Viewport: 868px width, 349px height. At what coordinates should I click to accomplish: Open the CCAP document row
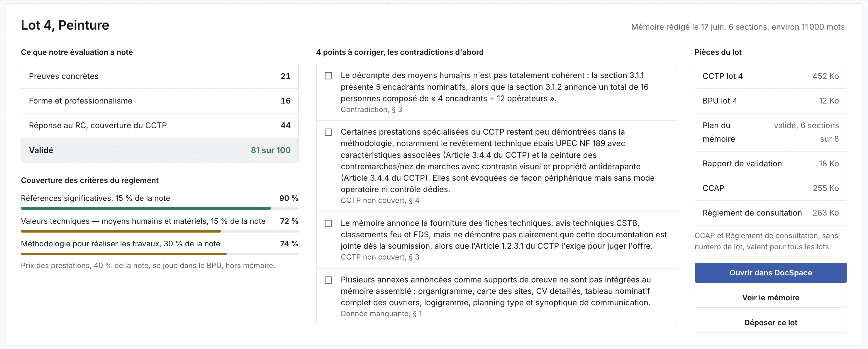(770, 188)
